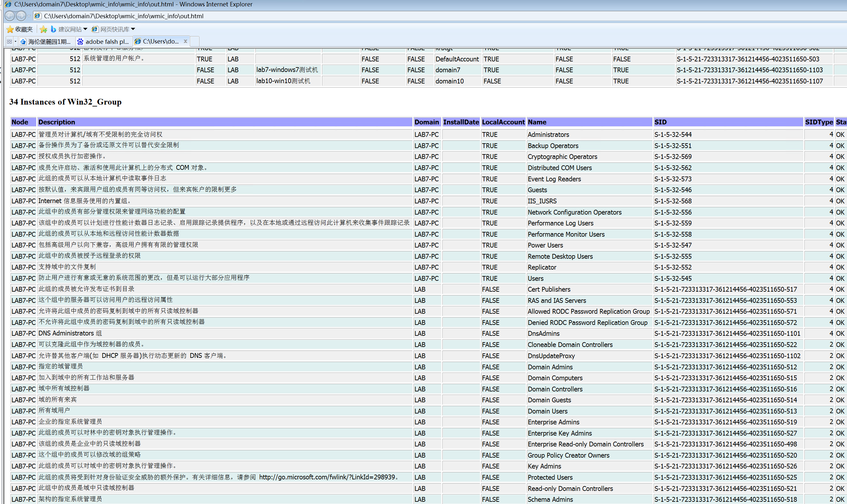This screenshot has height=504, width=847.
Task: Select the Domain Guests cell
Action: [x=589, y=400]
